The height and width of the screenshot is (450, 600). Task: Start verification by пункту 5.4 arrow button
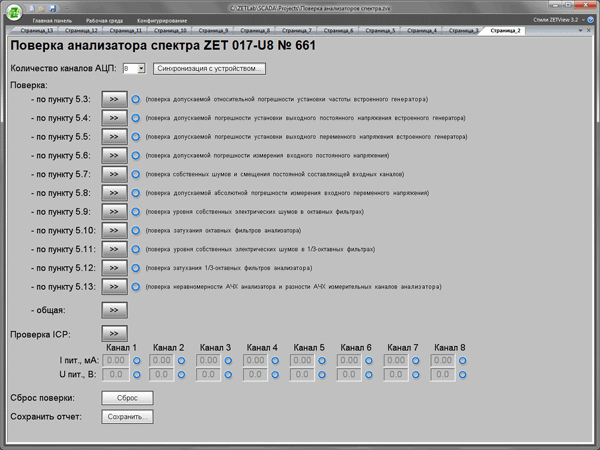(114, 118)
